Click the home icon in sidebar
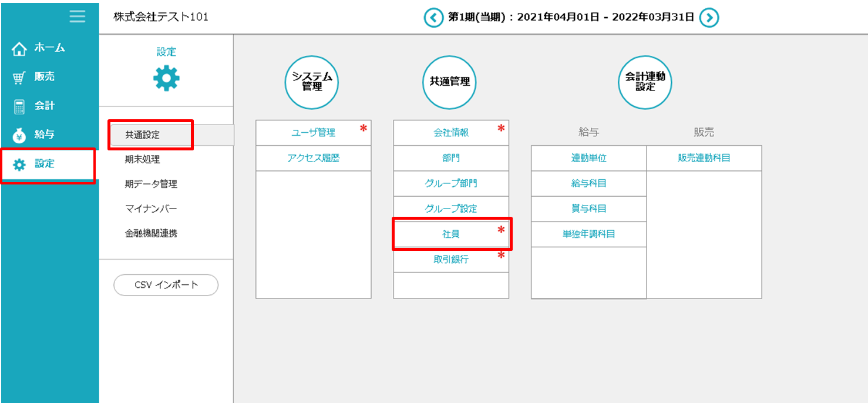868x403 pixels. coord(19,49)
